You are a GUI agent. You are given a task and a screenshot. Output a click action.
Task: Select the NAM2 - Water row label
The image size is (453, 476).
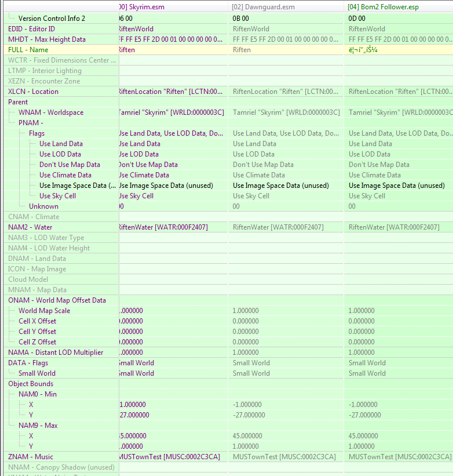(30, 227)
